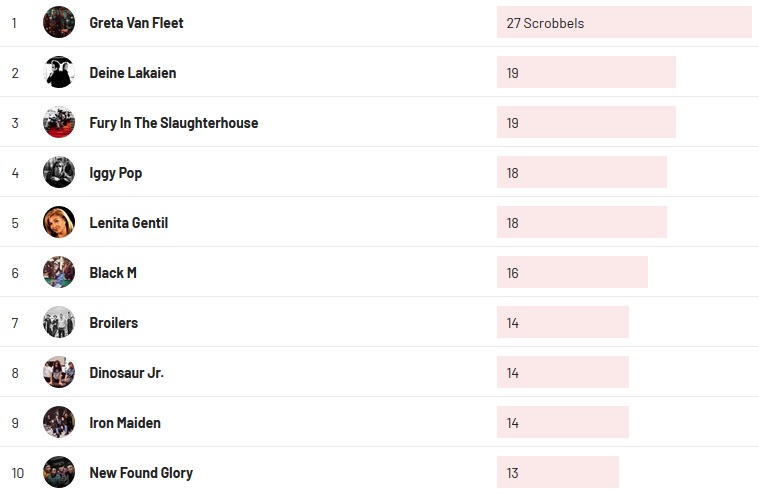Click the Iron Maiden artist name

(124, 422)
